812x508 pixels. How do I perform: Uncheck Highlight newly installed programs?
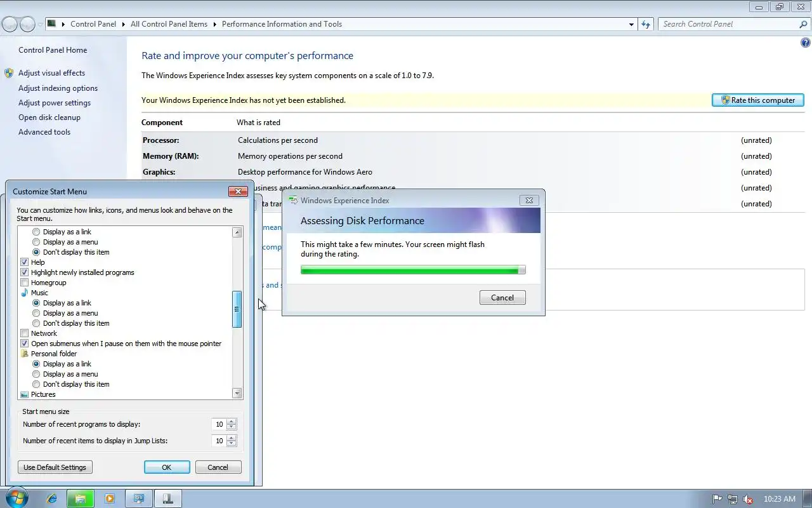(25, 272)
